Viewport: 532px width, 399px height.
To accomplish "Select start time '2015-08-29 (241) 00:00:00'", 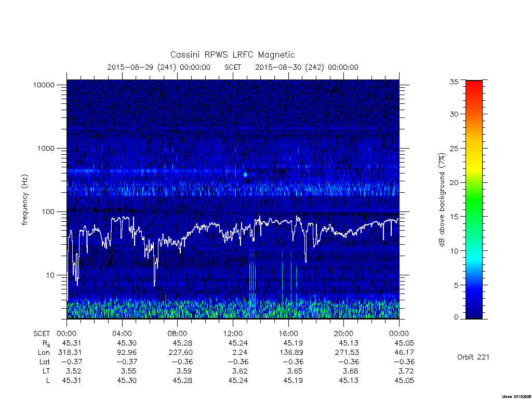I will 159,67.
